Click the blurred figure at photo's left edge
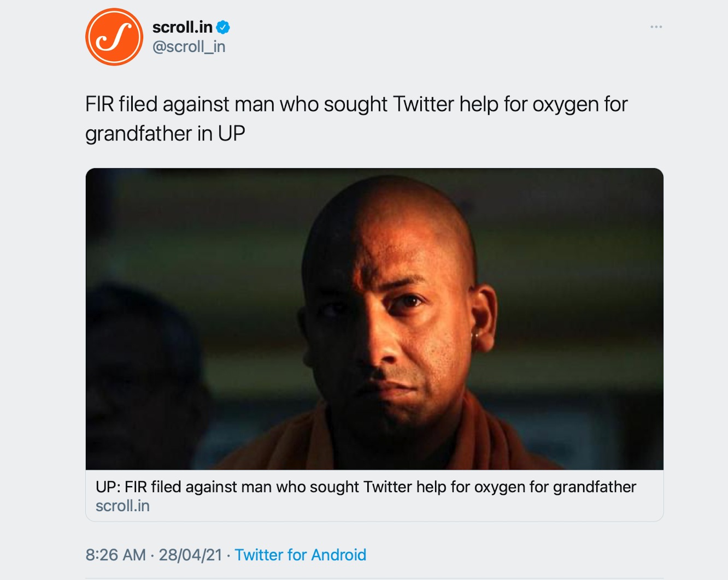The image size is (728, 580). 142,371
